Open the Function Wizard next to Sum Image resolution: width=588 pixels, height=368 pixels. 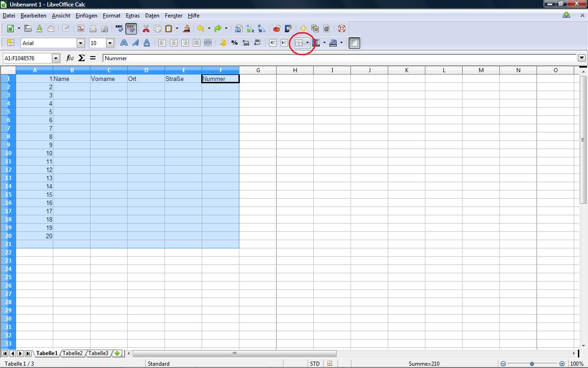[x=70, y=58]
